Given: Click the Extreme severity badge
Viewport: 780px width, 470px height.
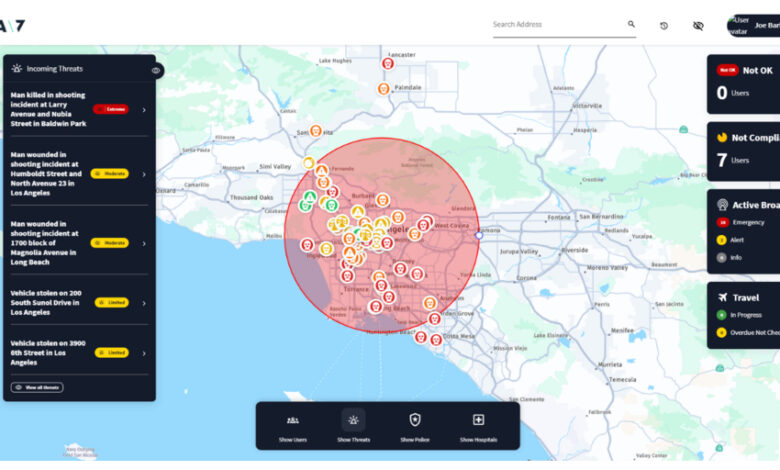Looking at the screenshot, I should click(111, 109).
